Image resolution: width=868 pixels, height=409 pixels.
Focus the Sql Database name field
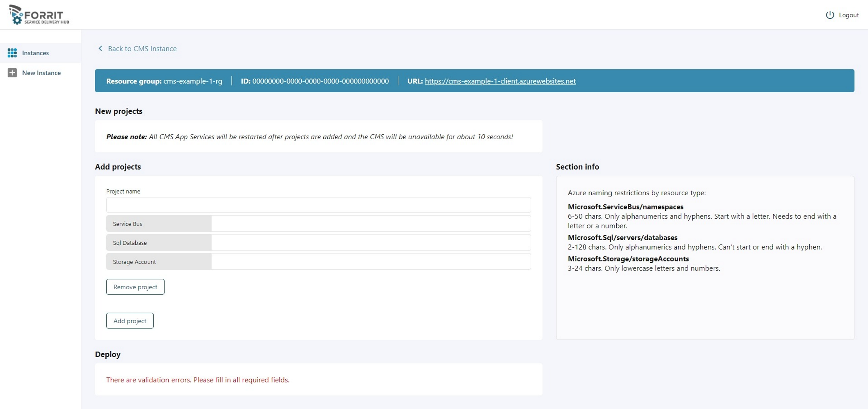pos(371,243)
